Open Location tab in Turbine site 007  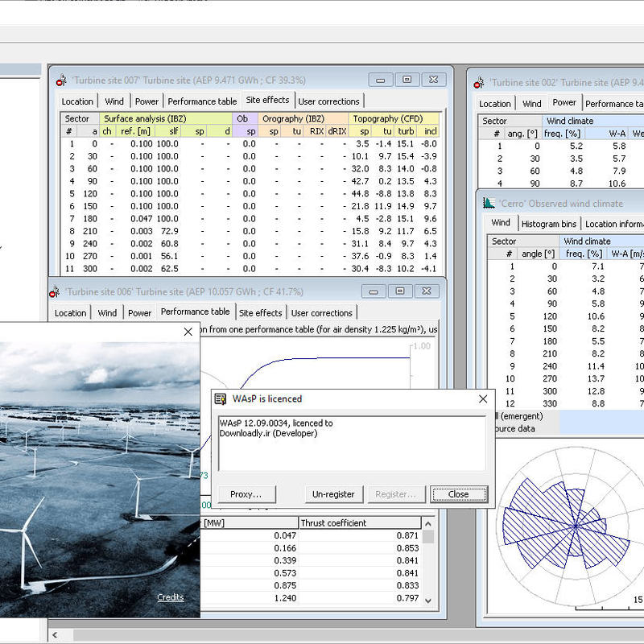77,101
